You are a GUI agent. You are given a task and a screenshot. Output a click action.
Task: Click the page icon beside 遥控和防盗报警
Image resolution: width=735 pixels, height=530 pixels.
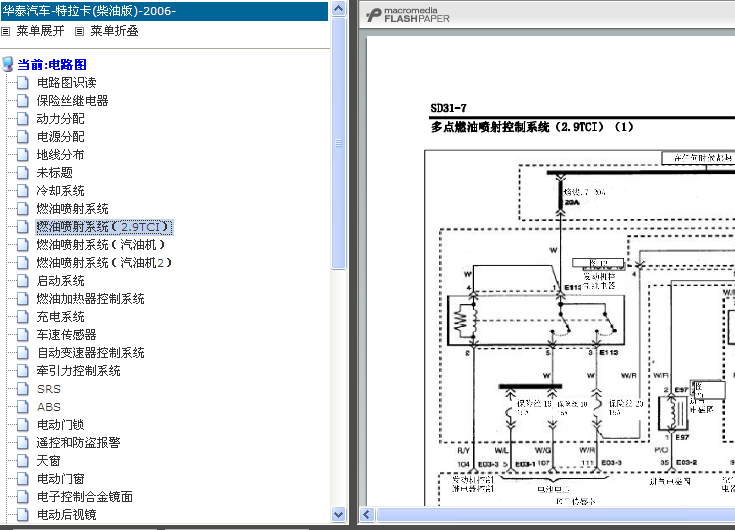tap(23, 443)
